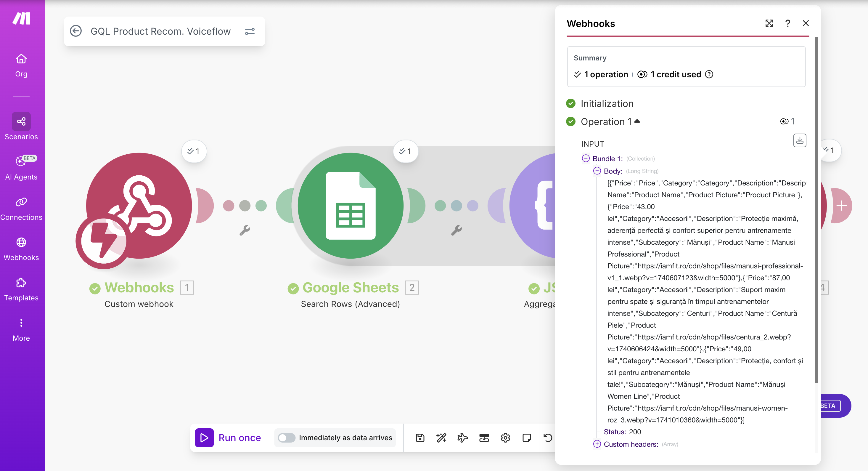Click credit used info question icon
868x471 pixels.
(709, 74)
